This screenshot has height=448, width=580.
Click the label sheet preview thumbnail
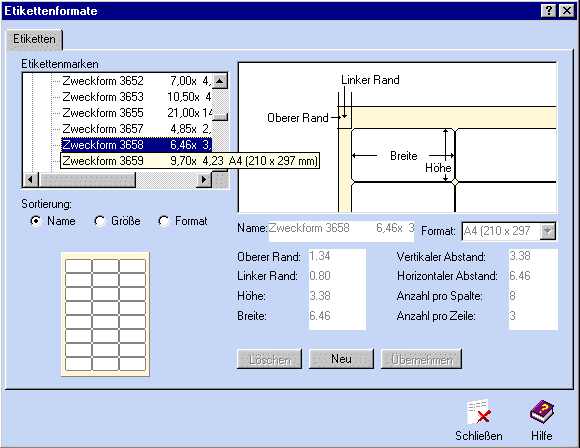pyautogui.click(x=105, y=314)
